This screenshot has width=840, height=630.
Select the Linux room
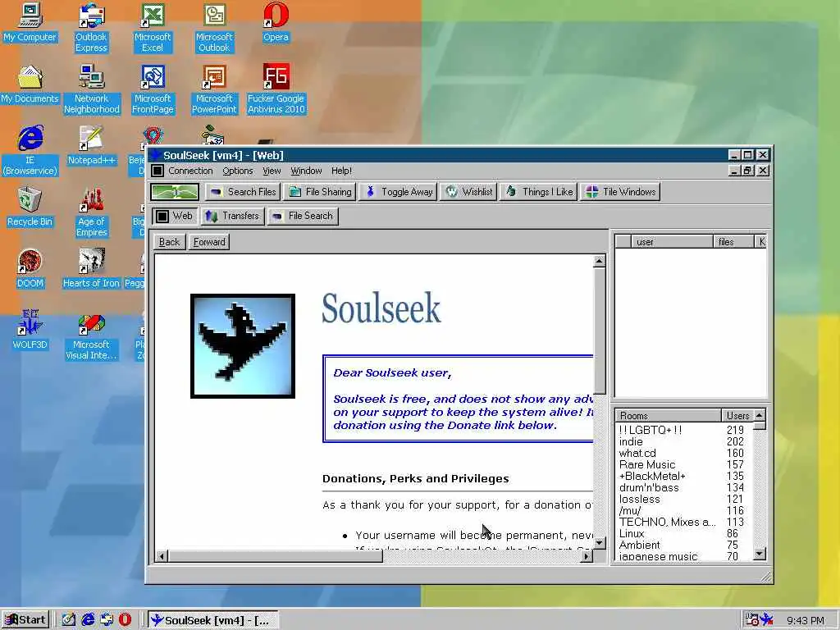click(683, 533)
